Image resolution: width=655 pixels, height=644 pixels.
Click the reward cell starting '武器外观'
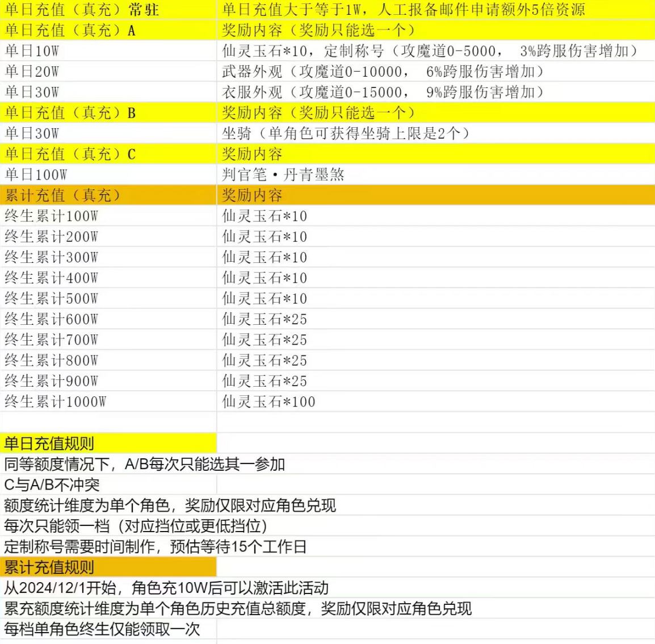[383, 72]
